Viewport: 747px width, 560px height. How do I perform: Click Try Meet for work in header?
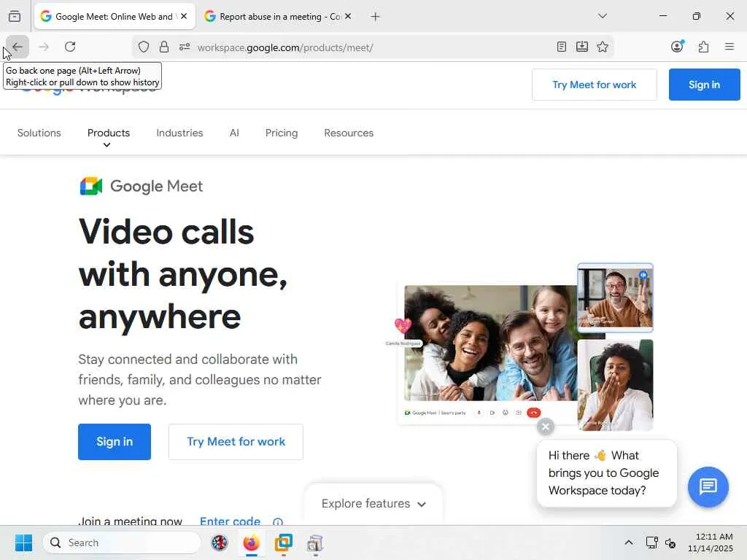point(594,85)
